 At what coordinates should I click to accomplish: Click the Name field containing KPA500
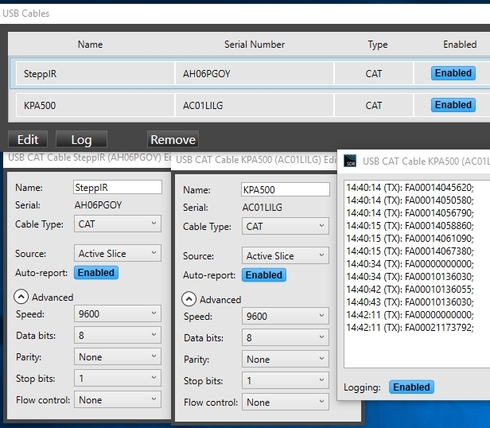click(x=285, y=190)
